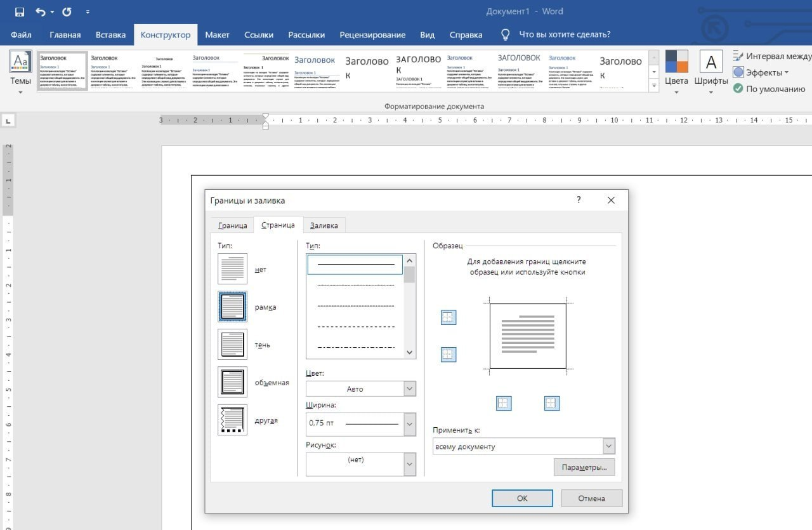The height and width of the screenshot is (530, 812).
Task: Expand the 'Применить к' dropdown
Action: [x=608, y=446]
